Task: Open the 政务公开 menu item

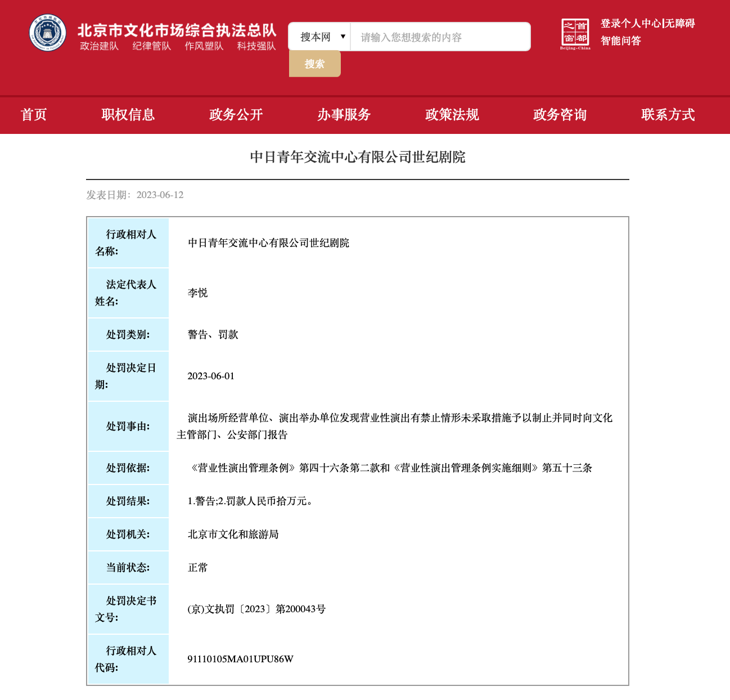Action: click(x=236, y=115)
